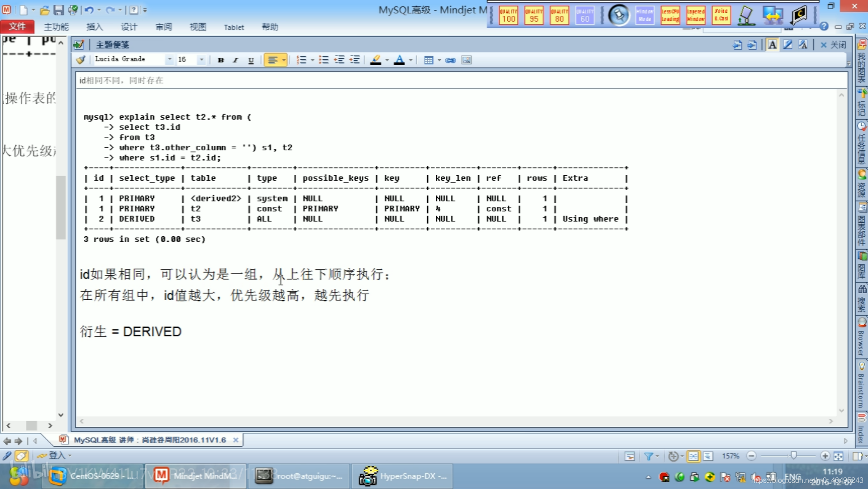Click the fit map button

[x=838, y=456]
